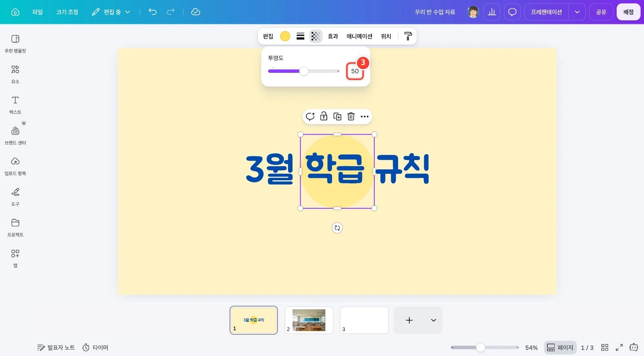Open the 추천 템플릿 panel
The width and height of the screenshot is (644, 356).
click(x=15, y=43)
